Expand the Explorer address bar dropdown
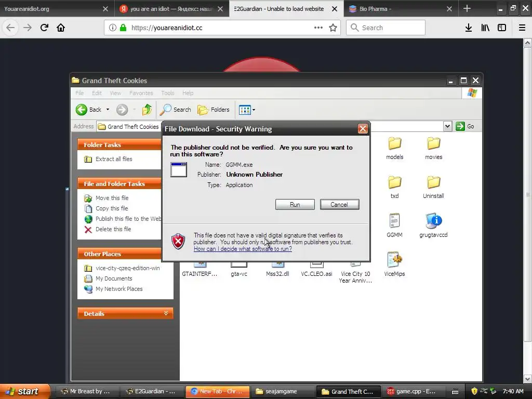 pyautogui.click(x=447, y=126)
